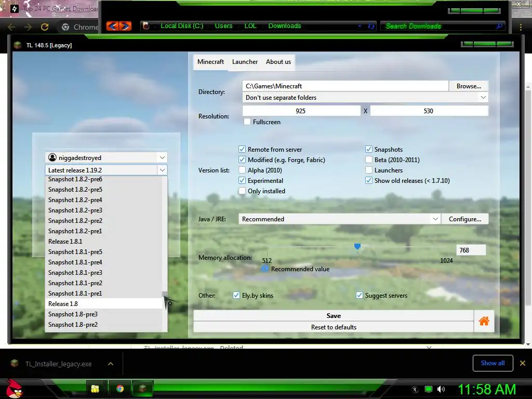Screen dimensions: 532x399
Task: Select Snapshot 1.8.2-pre3 from list
Action: click(x=104, y=210)
